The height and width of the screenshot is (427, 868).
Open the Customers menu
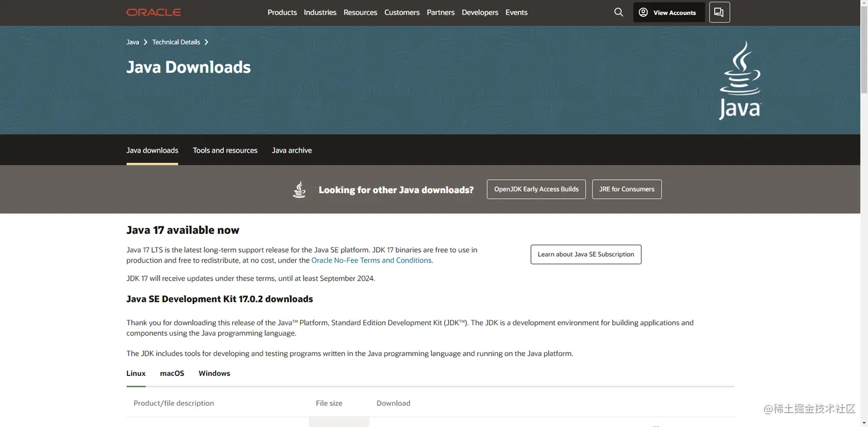tap(402, 12)
